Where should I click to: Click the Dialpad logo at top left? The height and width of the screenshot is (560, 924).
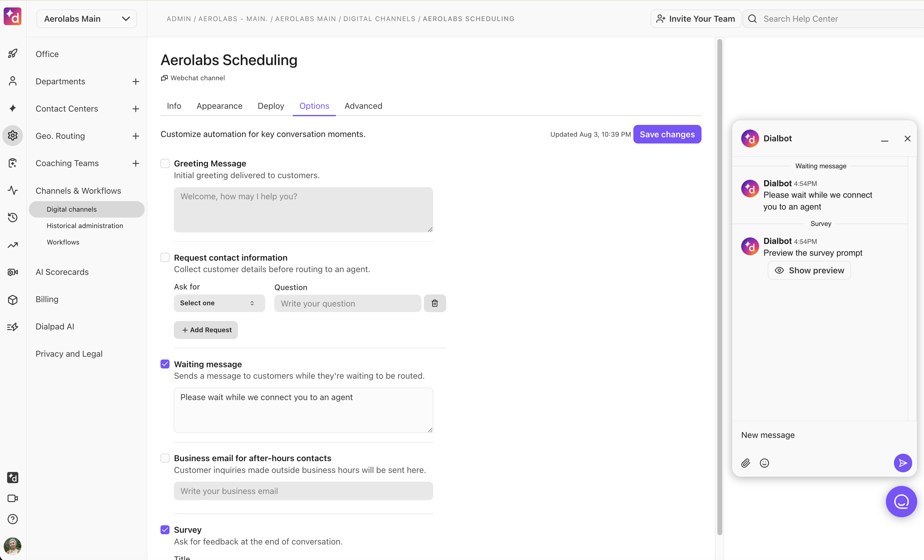[13, 17]
